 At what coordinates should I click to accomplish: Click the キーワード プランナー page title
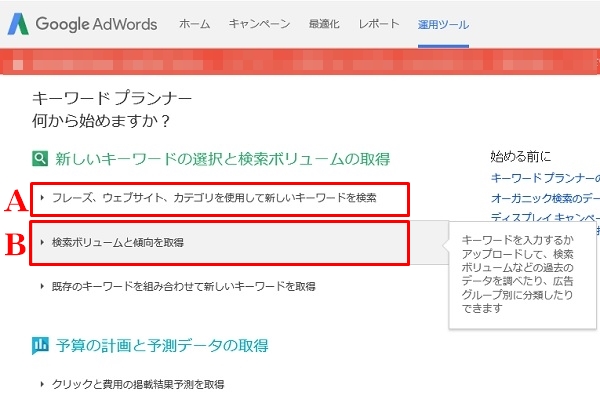click(x=112, y=98)
